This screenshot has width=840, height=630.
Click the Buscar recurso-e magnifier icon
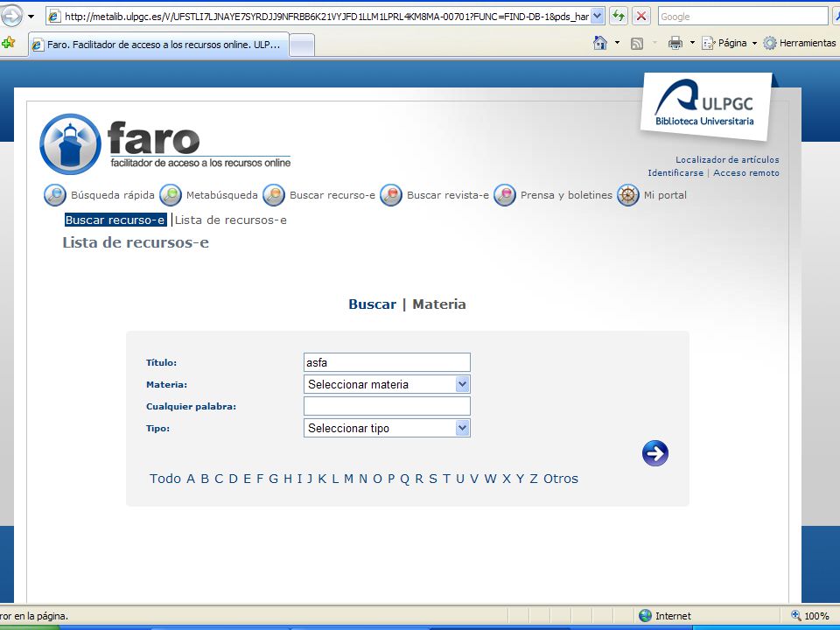(274, 195)
